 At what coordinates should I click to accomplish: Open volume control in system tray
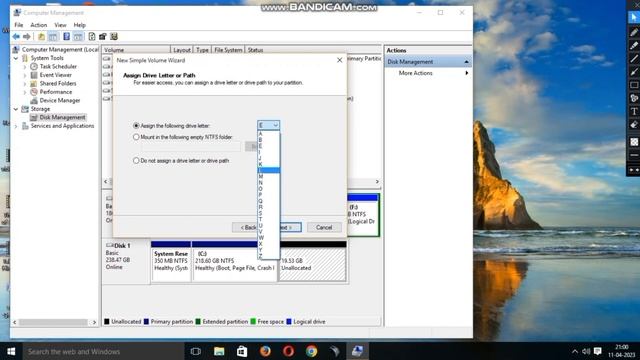586,351
